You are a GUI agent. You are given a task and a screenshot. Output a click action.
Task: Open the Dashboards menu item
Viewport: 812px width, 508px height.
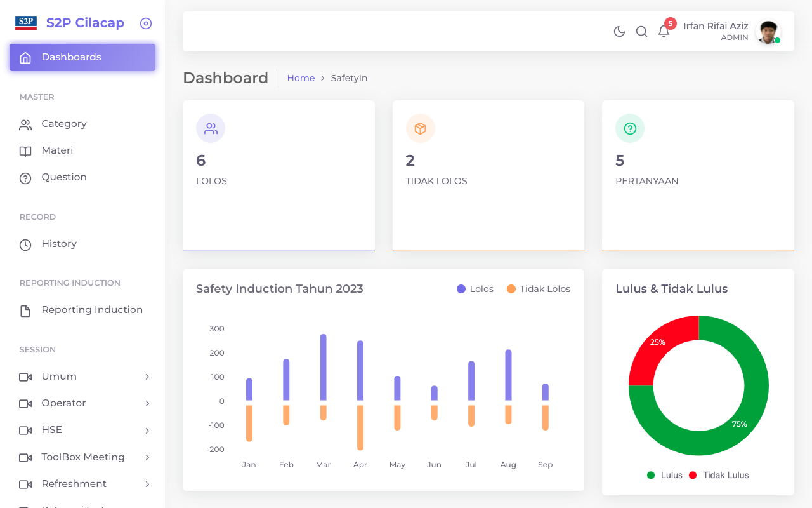tap(82, 57)
